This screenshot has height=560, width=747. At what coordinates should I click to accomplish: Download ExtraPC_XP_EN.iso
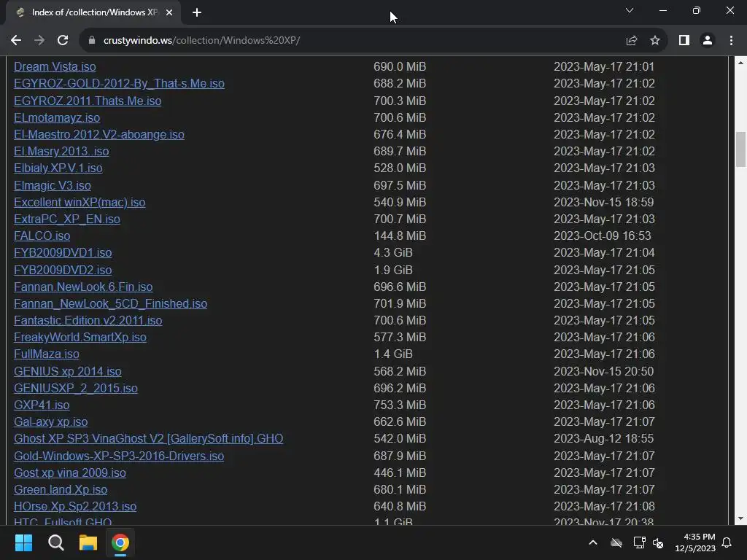(x=66, y=219)
